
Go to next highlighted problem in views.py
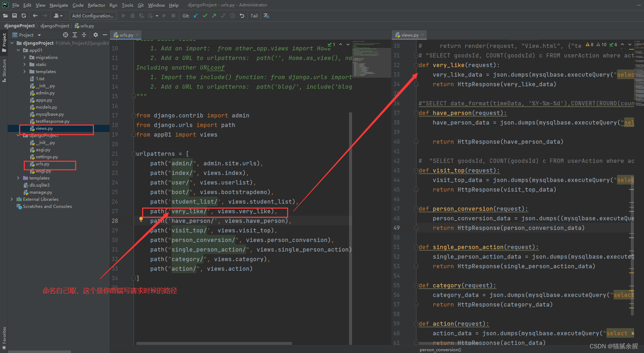click(x=630, y=44)
